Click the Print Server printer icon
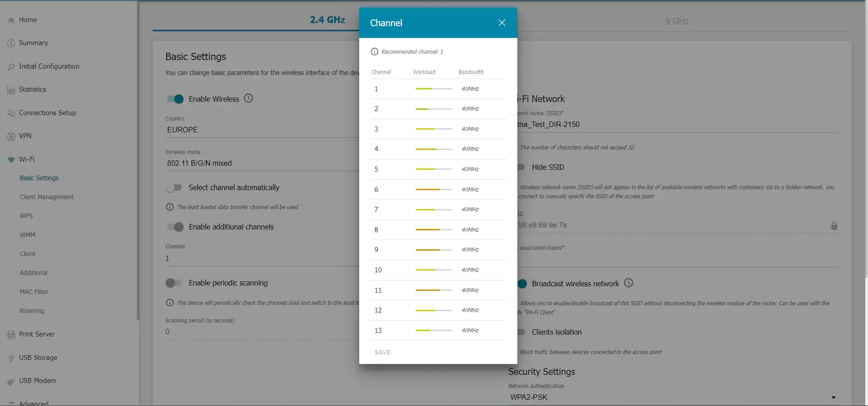The image size is (868, 406). click(x=11, y=335)
